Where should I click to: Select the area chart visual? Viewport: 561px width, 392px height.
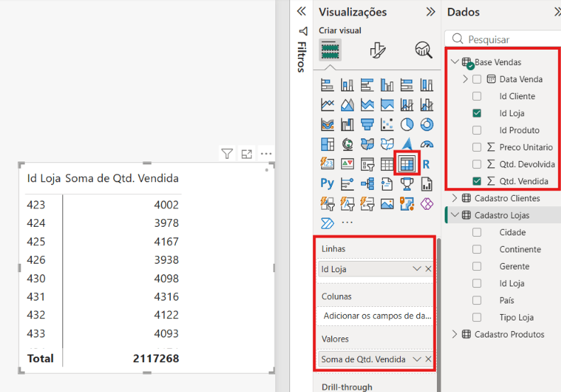(347, 105)
